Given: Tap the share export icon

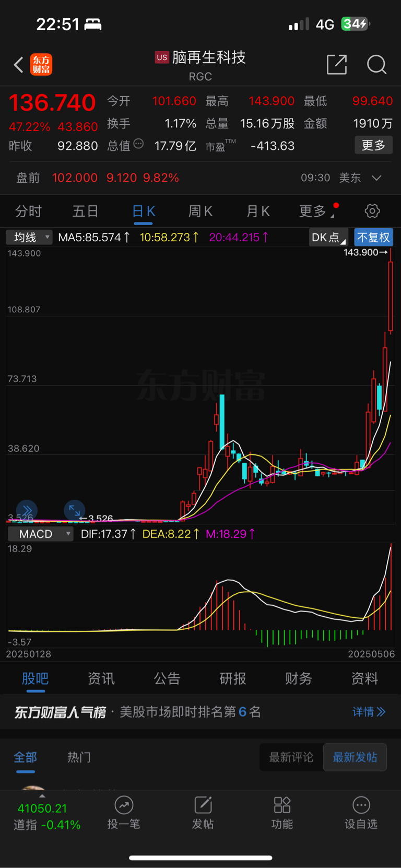Looking at the screenshot, I should tap(337, 64).
